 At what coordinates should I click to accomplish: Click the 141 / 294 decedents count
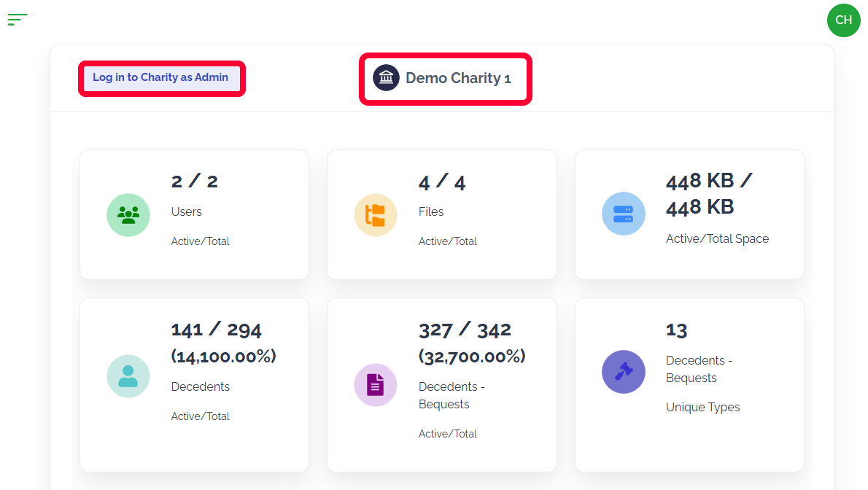pos(216,330)
